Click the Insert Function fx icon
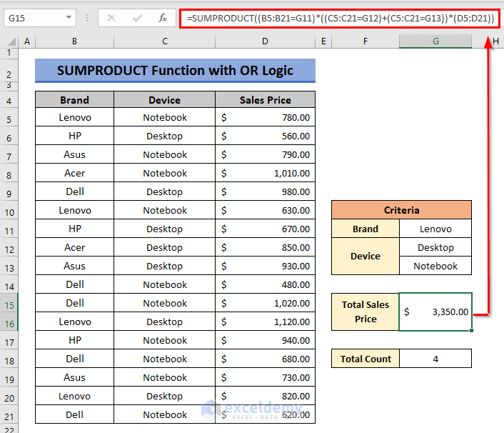Image resolution: width=504 pixels, height=433 pixels. tap(163, 18)
